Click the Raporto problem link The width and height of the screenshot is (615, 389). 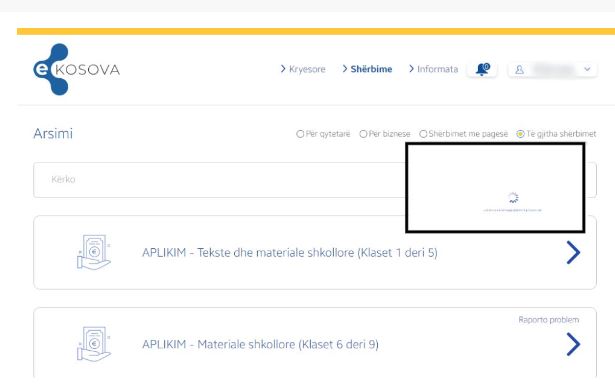tap(549, 320)
